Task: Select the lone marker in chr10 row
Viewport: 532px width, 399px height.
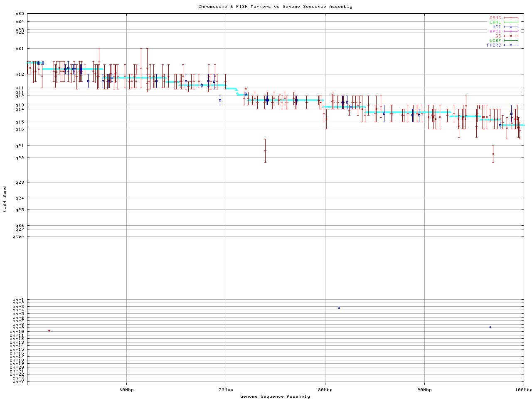Action: point(49,331)
